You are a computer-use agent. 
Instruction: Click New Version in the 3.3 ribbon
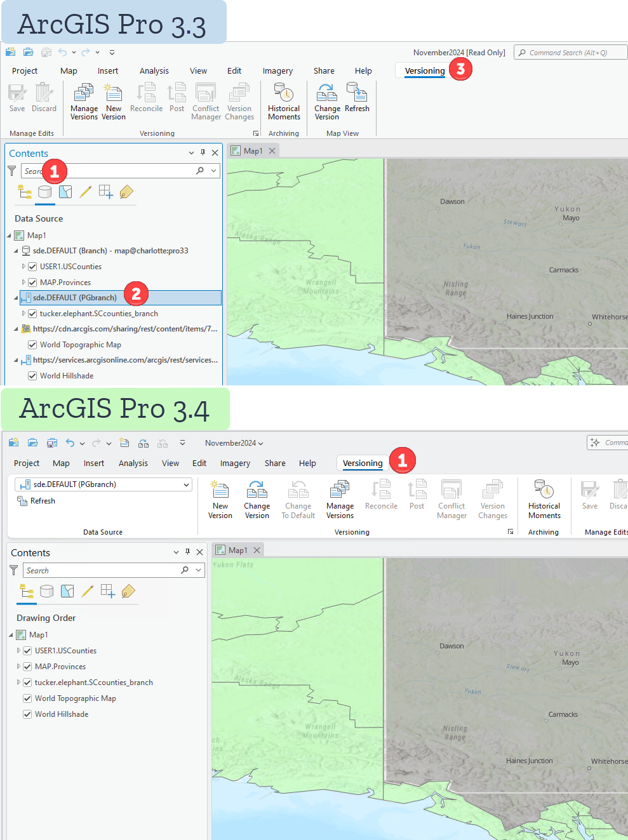114,102
